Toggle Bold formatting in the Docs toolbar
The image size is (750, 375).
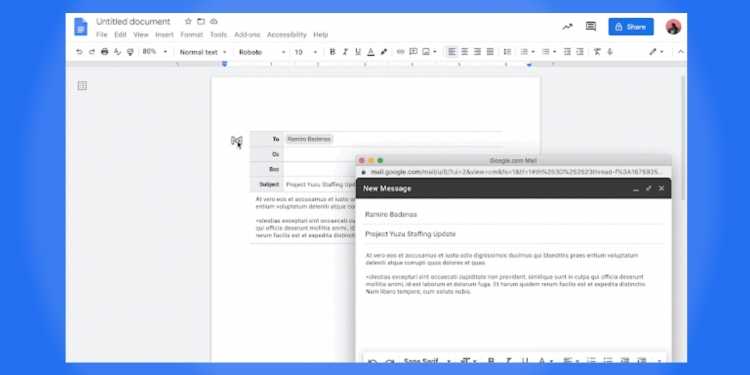[x=332, y=52]
